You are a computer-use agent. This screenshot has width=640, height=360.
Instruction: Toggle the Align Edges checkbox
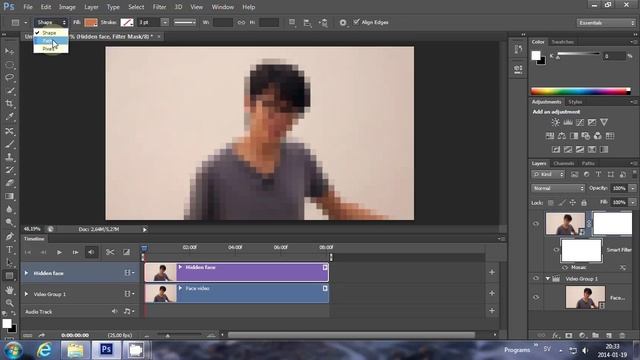356,22
